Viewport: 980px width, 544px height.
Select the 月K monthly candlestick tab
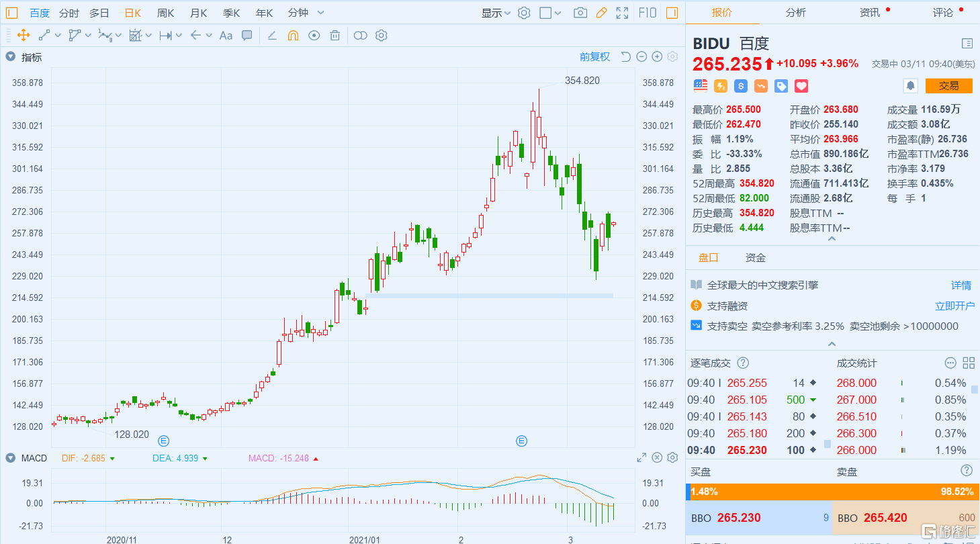pyautogui.click(x=199, y=13)
